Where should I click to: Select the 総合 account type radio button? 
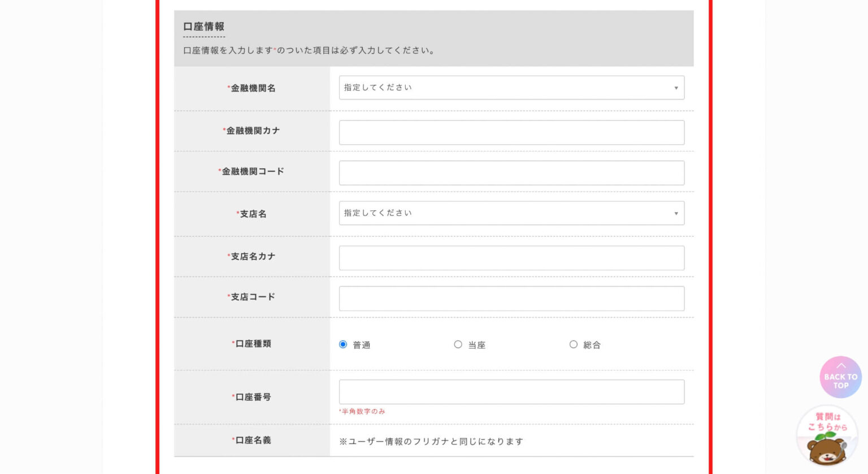[x=573, y=344]
